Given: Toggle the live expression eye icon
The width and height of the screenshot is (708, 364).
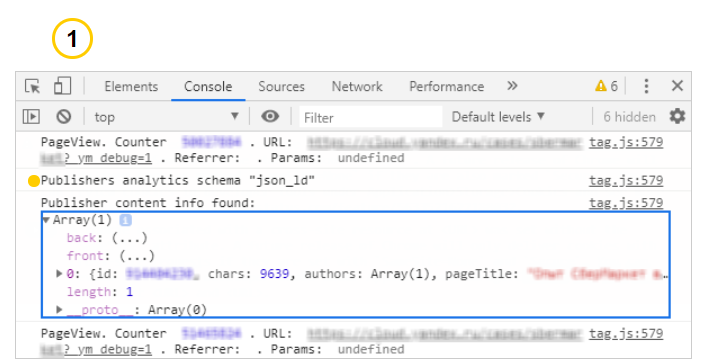Looking at the screenshot, I should (270, 117).
